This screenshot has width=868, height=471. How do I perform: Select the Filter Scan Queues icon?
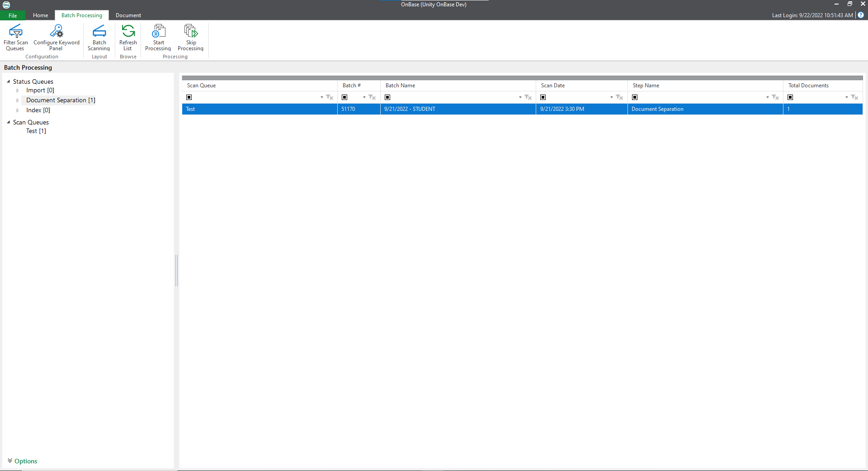point(15,37)
